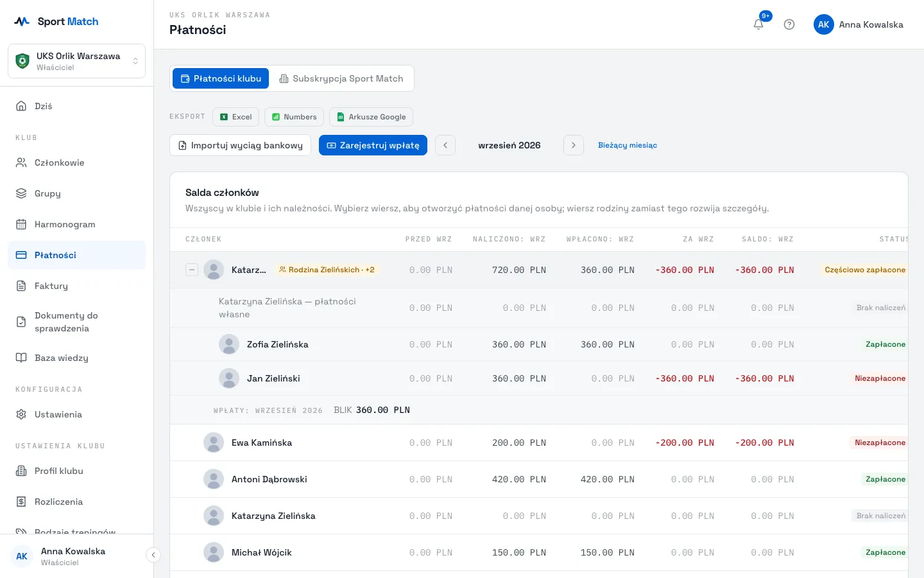Click the Rodzina Zielińskich +2 badge

pos(327,270)
